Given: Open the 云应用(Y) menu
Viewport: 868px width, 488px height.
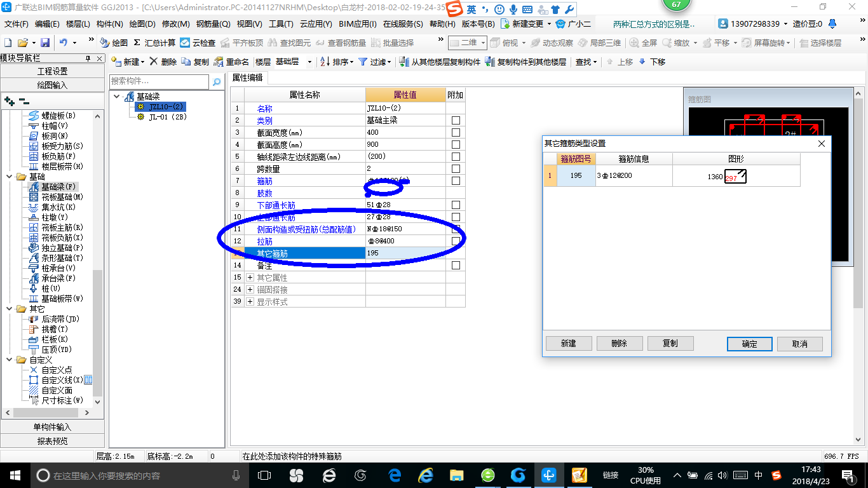Looking at the screenshot, I should click(x=316, y=24).
